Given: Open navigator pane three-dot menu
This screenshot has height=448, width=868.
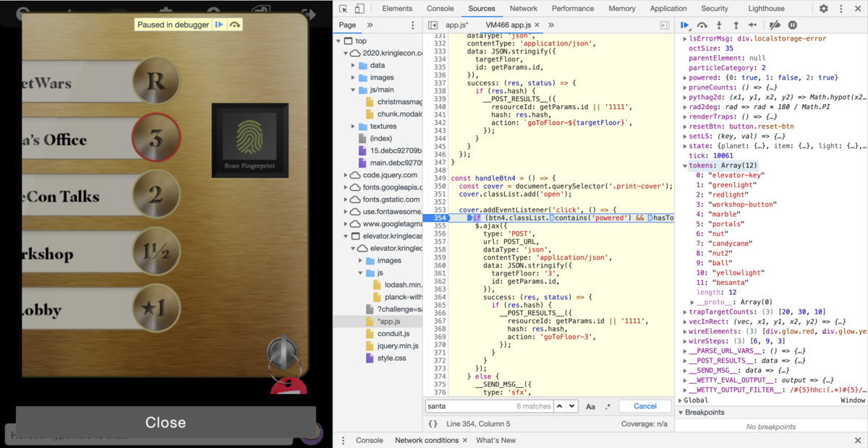Looking at the screenshot, I should (413, 25).
